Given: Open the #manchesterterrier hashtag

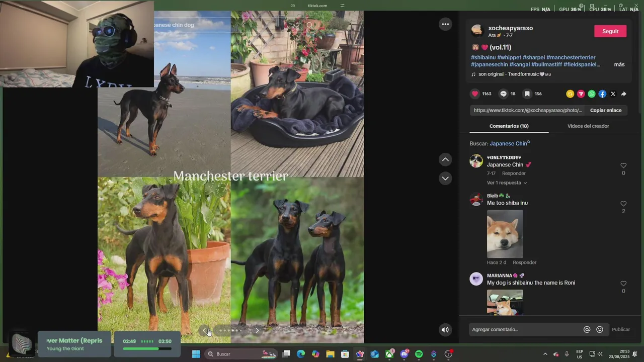Looking at the screenshot, I should (571, 57).
